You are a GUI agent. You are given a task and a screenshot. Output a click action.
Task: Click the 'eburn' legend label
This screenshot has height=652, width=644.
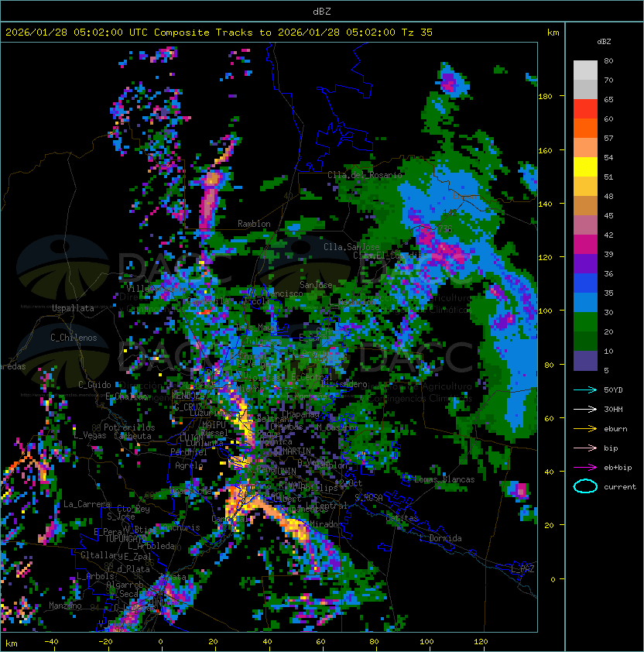615,429
